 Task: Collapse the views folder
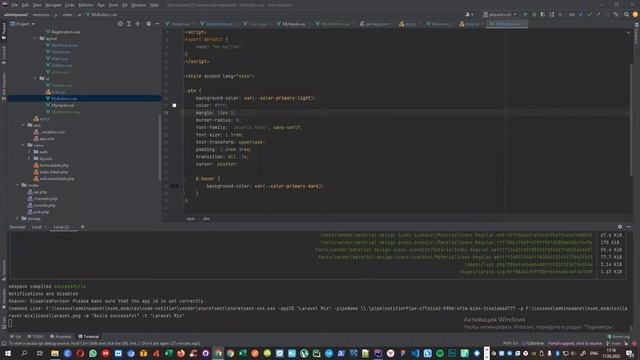point(24,145)
